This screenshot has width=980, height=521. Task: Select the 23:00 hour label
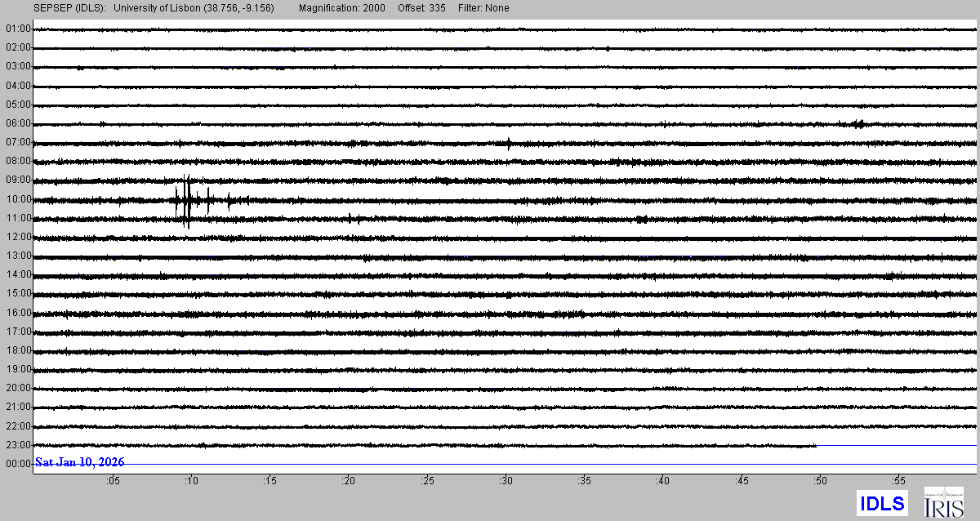tap(18, 445)
